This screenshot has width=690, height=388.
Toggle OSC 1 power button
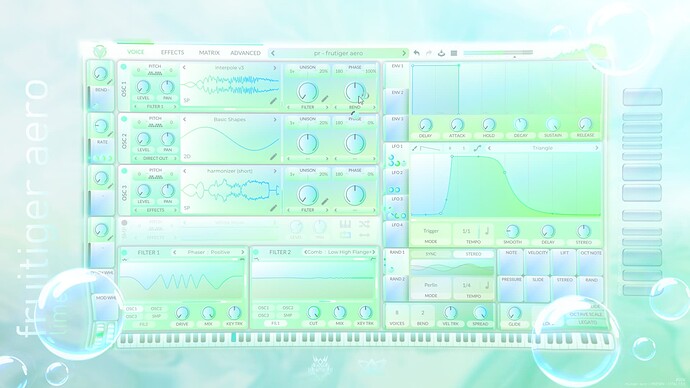tap(124, 67)
